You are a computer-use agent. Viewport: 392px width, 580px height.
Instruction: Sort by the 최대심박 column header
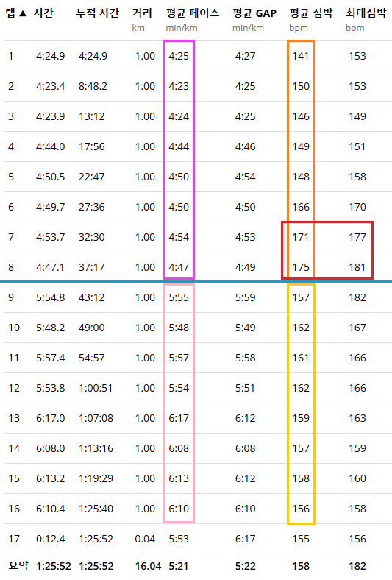tap(366, 13)
